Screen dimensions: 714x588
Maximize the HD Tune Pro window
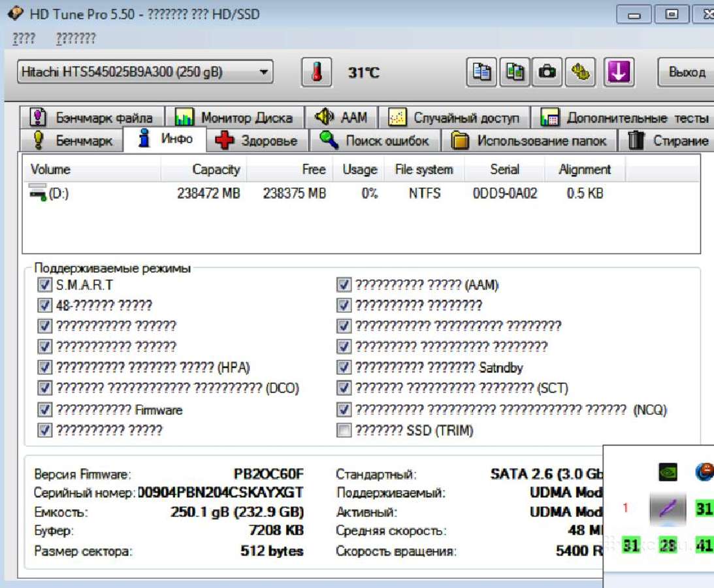point(672,14)
